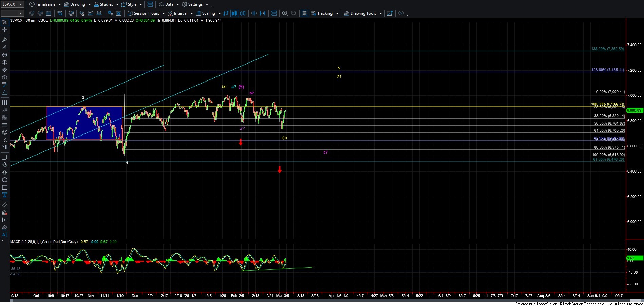The width and height of the screenshot is (644, 306).
Task: Select the down arrow drawing tool
Action: (5, 165)
